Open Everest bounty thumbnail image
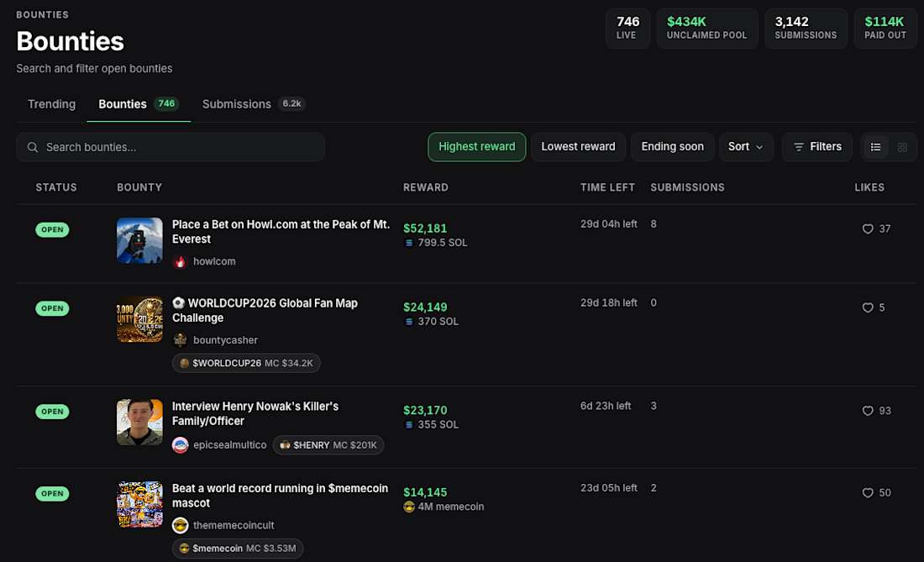 tap(139, 240)
